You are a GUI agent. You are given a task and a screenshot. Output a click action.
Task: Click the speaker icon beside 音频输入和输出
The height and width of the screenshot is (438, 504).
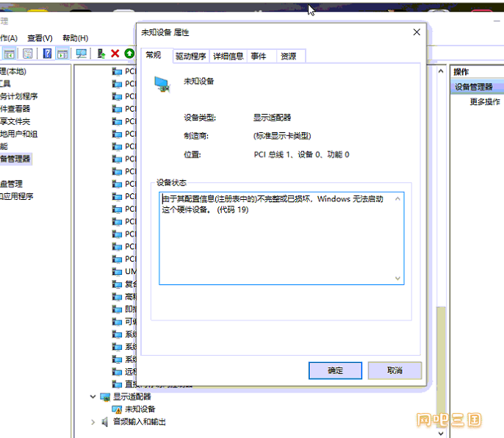pos(104,422)
